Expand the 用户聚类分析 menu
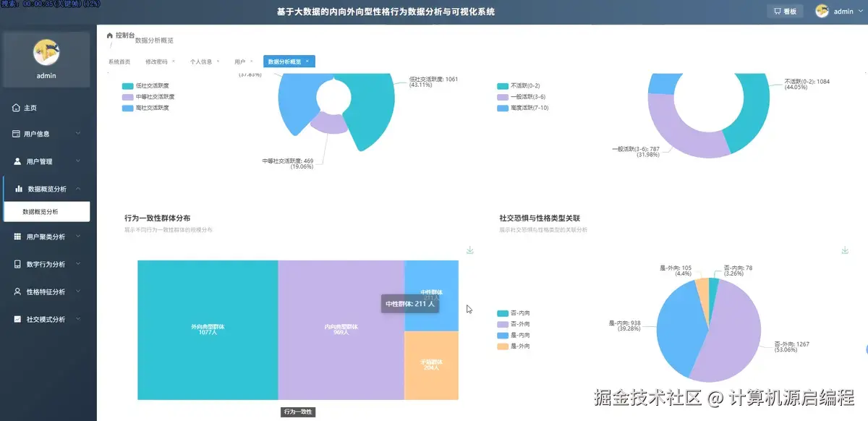The image size is (868, 421). [x=78, y=237]
